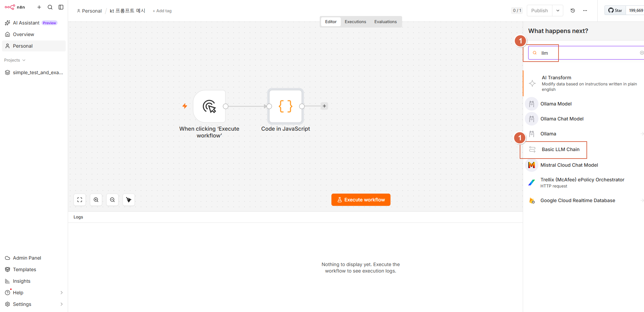Click the n8n logo icon
The image size is (644, 312).
point(10,7)
